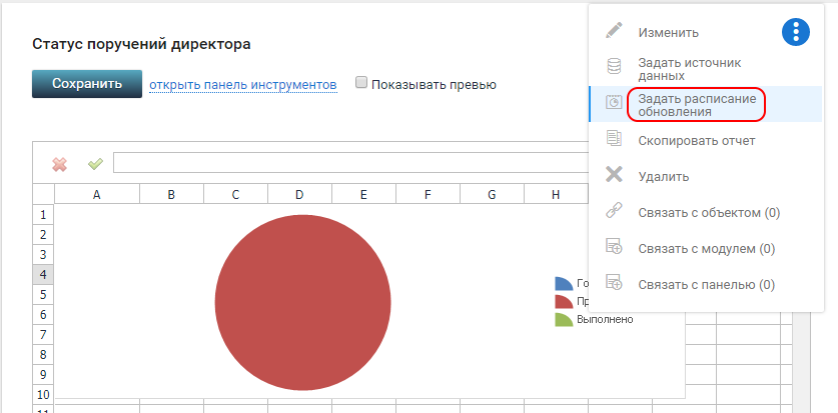Image resolution: width=838 pixels, height=413 pixels.
Task: Click the Статус поручений директора title
Action: (x=142, y=44)
